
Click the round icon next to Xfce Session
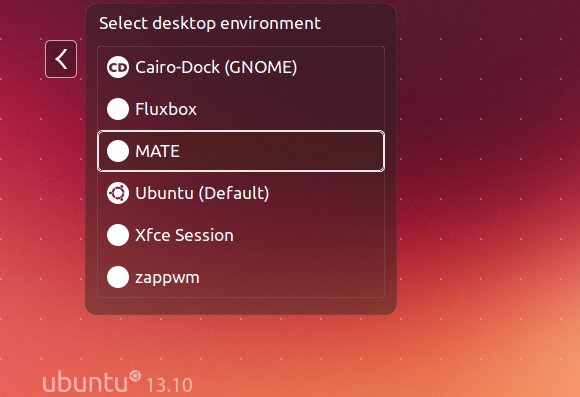pos(118,235)
